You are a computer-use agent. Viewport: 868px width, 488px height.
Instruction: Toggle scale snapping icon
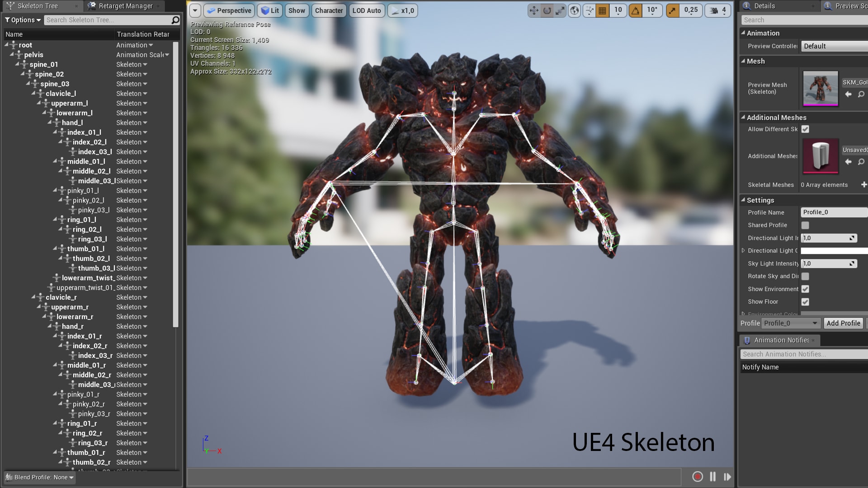coord(672,10)
